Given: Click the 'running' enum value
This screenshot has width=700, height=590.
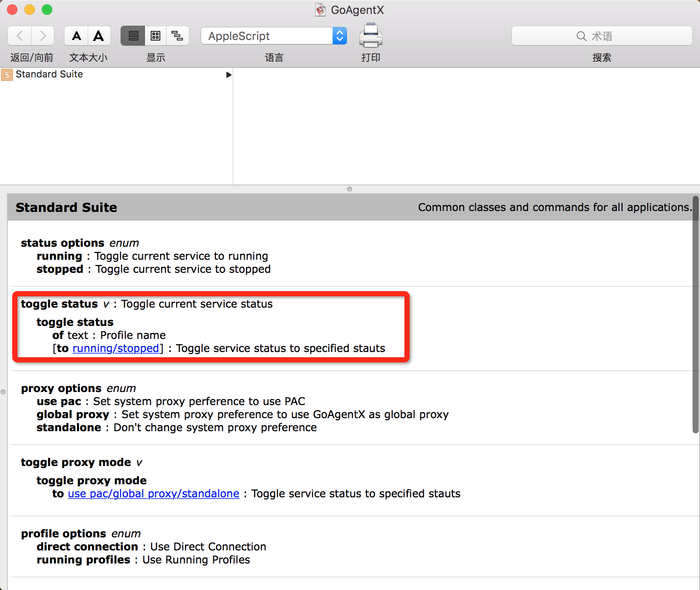Looking at the screenshot, I should click(59, 256).
